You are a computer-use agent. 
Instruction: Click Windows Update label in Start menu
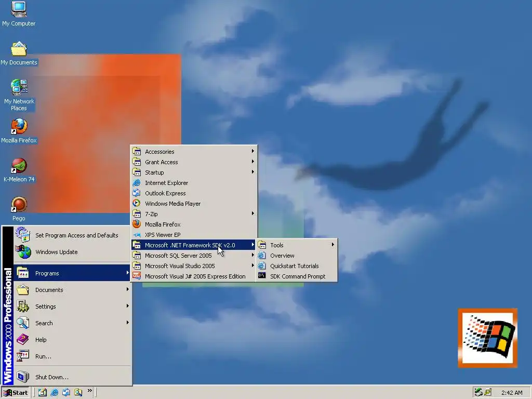click(56, 252)
